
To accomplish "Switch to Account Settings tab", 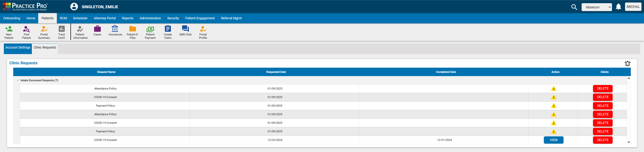I will pyautogui.click(x=18, y=48).
